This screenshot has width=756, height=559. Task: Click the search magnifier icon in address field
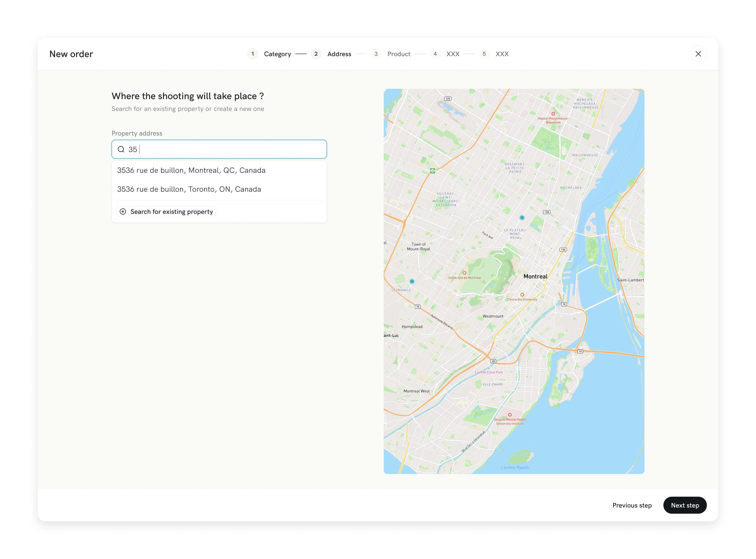pos(121,149)
